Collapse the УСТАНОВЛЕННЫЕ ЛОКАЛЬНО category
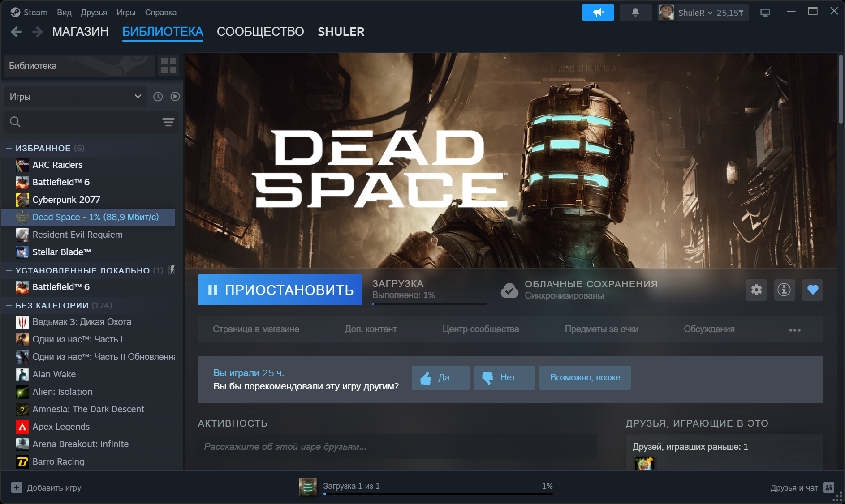845x504 pixels. pos(9,270)
